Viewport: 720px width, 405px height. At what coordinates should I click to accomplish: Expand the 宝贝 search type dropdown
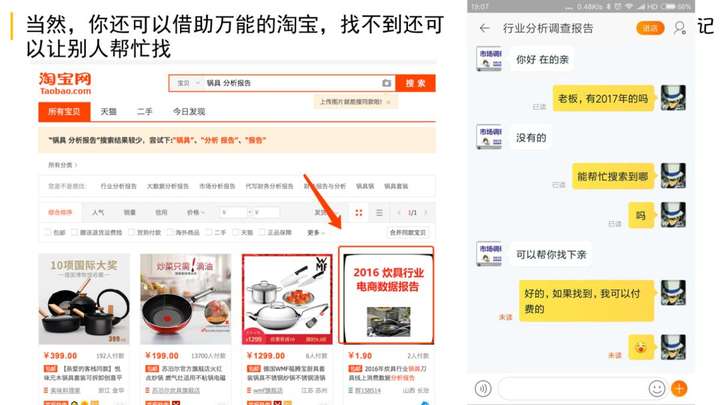pos(188,83)
